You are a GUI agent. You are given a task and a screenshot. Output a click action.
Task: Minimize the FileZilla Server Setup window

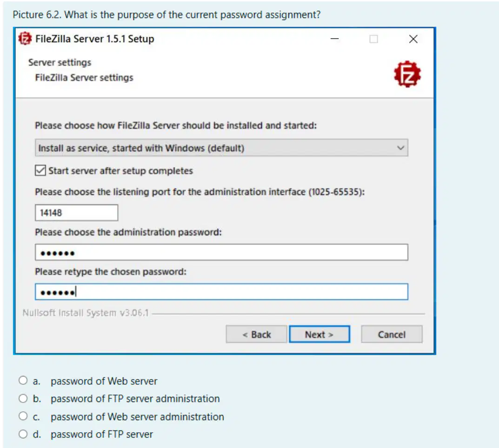334,39
